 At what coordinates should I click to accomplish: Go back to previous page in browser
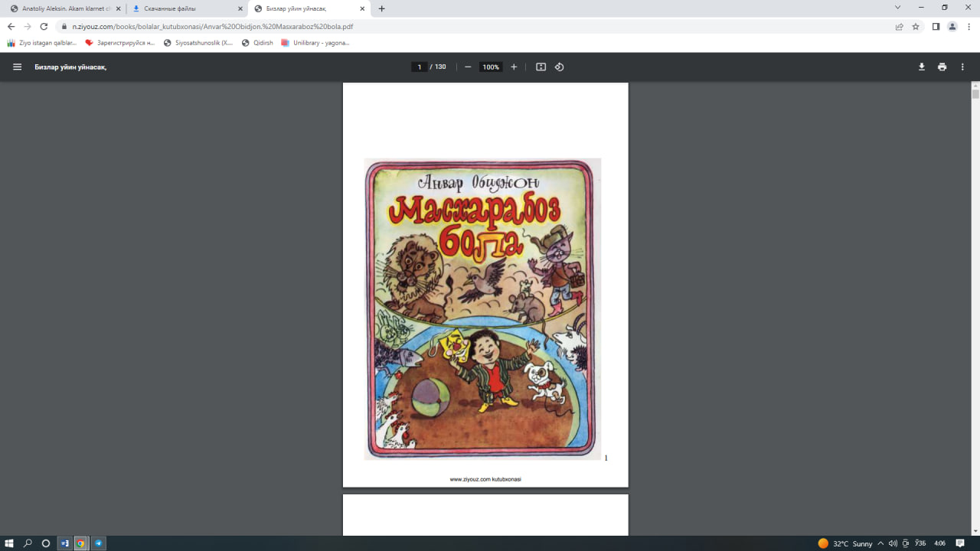tap(11, 26)
